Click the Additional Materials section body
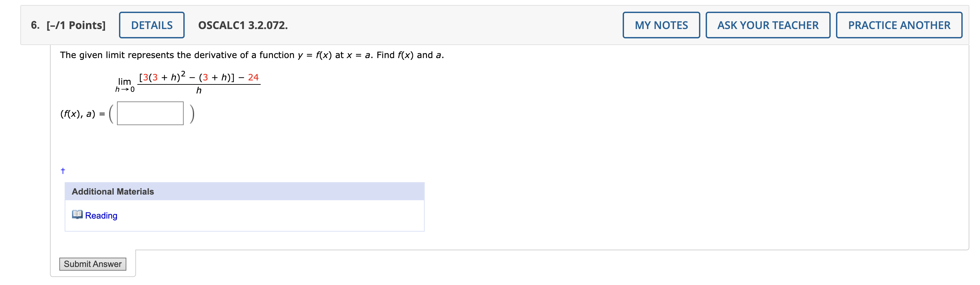 click(x=243, y=215)
